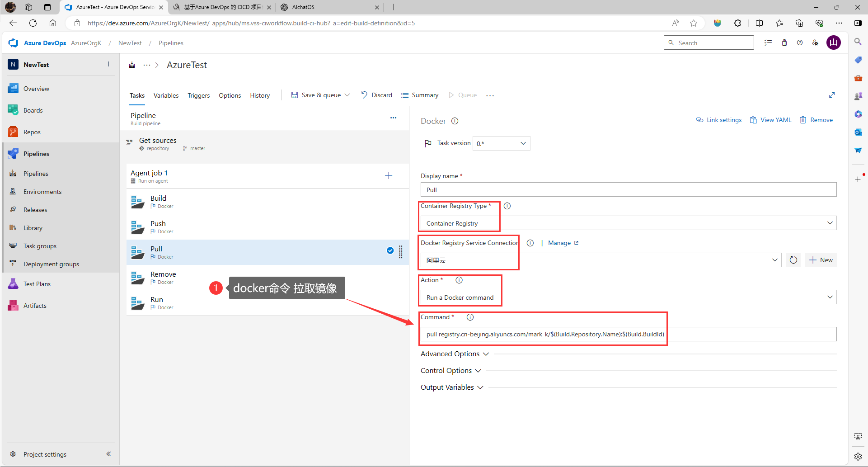
Task: Open Task groups under Pipelines
Action: [40, 246]
